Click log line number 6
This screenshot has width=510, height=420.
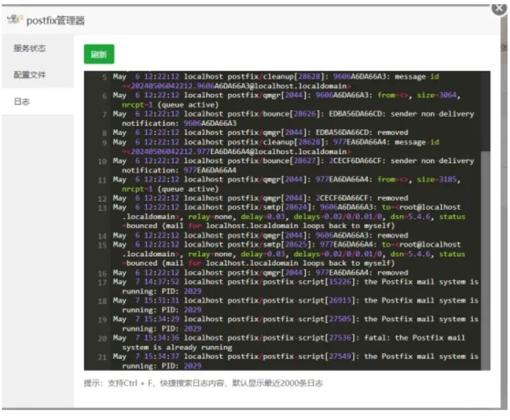click(104, 96)
